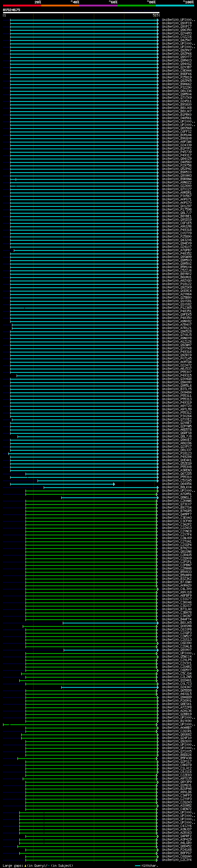Click hit label UniRef100_Q9SYT7
This screenshot has height=868, width=197.
click(177, 57)
